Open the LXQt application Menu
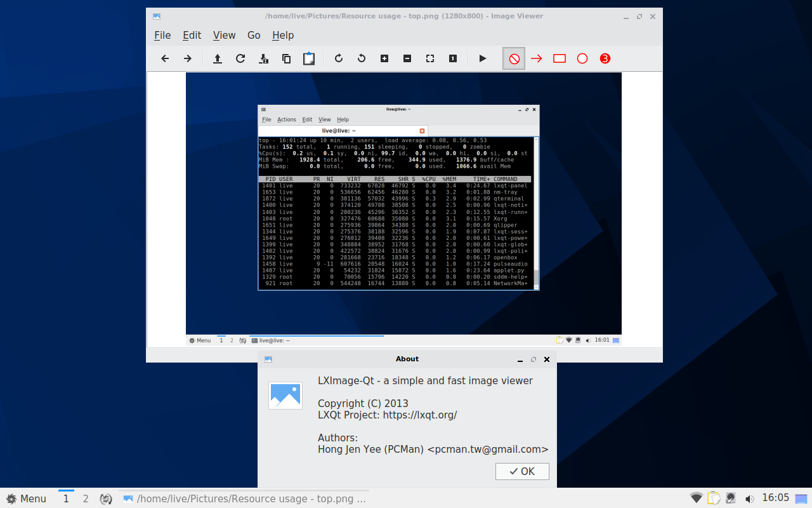The height and width of the screenshot is (508, 812). pyautogui.click(x=25, y=498)
